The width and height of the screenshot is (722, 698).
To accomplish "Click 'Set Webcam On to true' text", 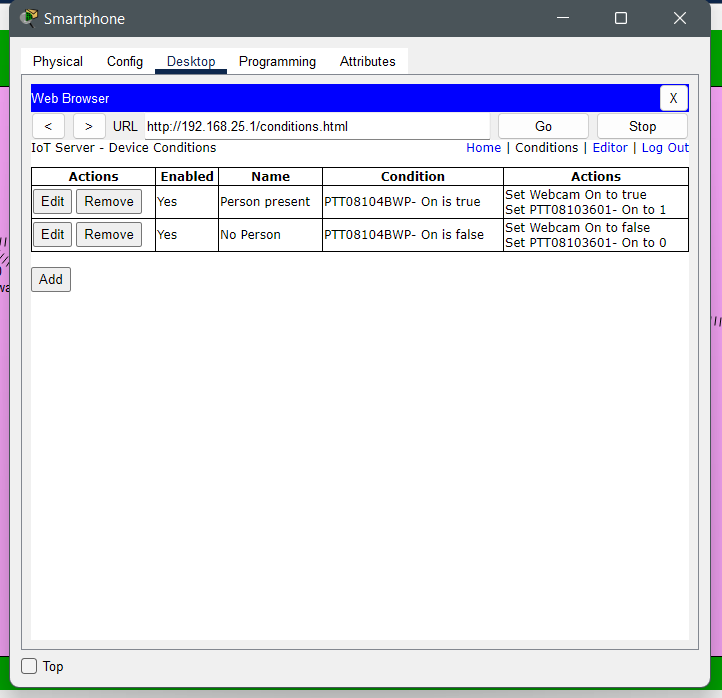I will (x=576, y=194).
